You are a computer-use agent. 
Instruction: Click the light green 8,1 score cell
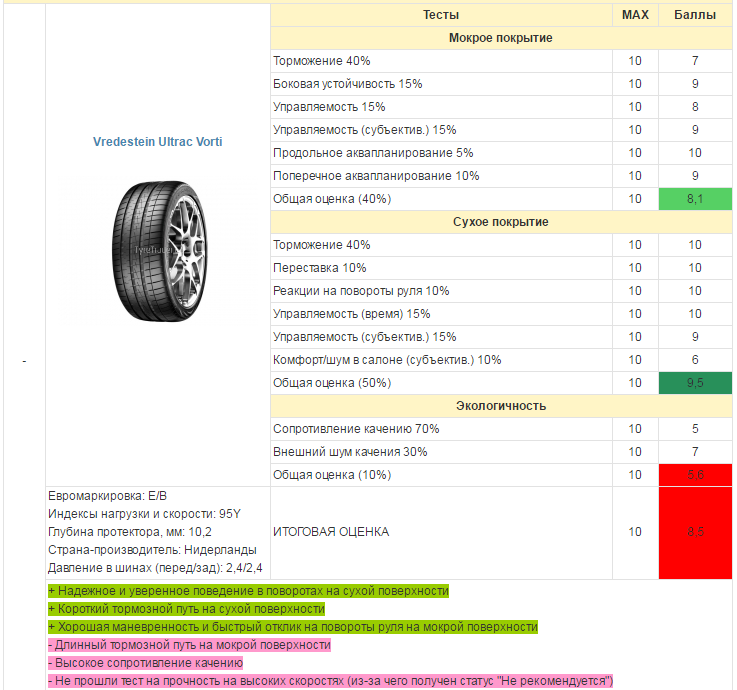(694, 199)
